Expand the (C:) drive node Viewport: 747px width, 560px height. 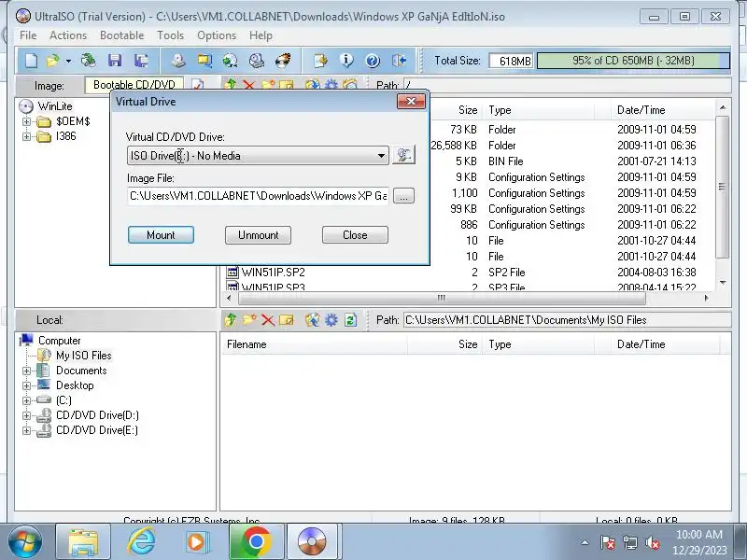(27, 400)
